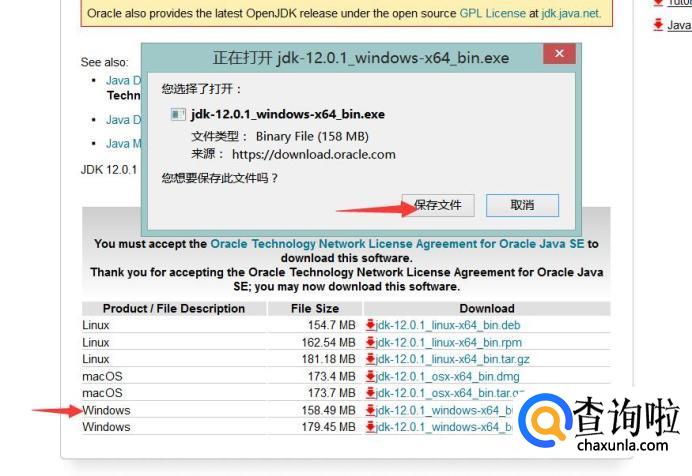This screenshot has height=476, width=692.
Task: Click download arrow icon for linux tar.gz
Action: click(x=370, y=359)
